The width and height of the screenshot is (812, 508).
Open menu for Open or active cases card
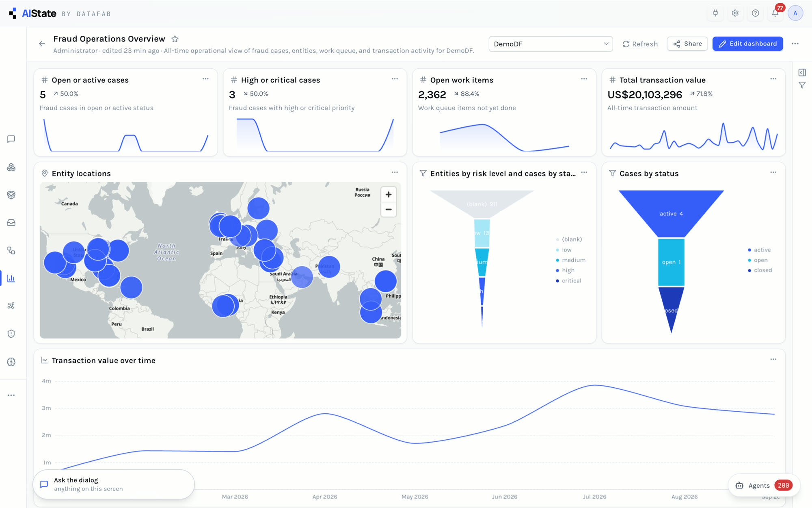pyautogui.click(x=205, y=79)
